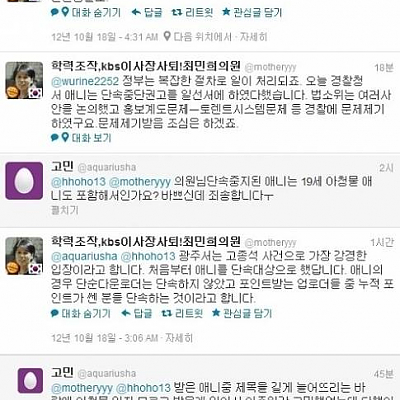Open the @aquariusha handle next to 고민
This screenshot has width=400, height=400.
coord(107,167)
